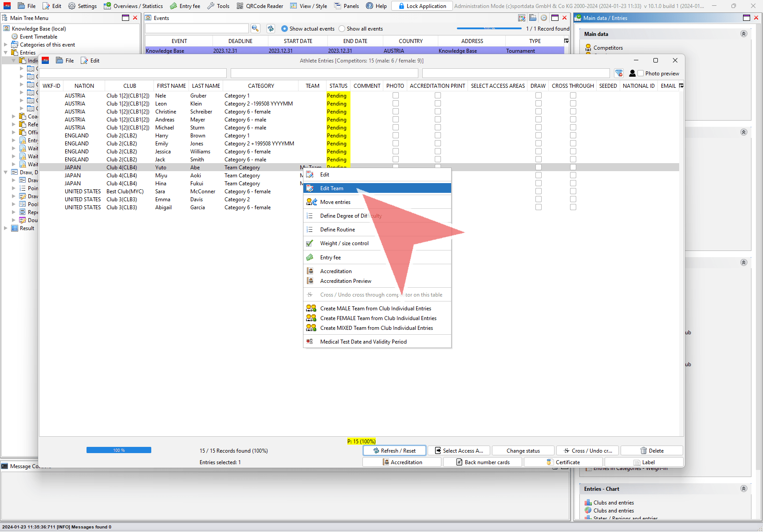
Task: Click the search magnifier icon in Events
Action: tap(255, 28)
